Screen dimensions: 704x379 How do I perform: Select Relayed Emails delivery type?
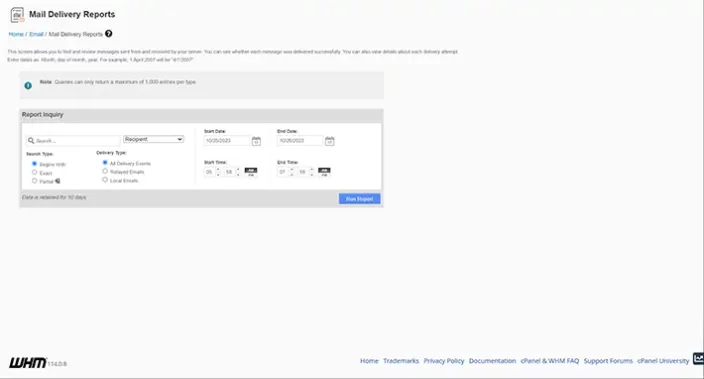105,171
